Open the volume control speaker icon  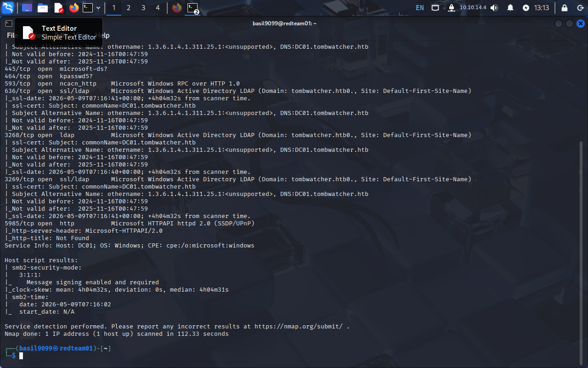tap(494, 8)
